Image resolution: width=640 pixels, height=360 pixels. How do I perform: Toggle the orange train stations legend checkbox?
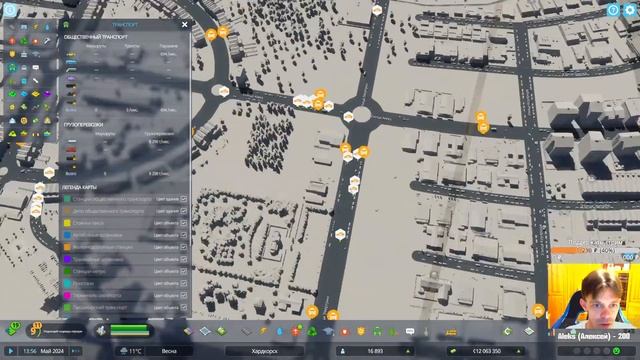pyautogui.click(x=184, y=247)
